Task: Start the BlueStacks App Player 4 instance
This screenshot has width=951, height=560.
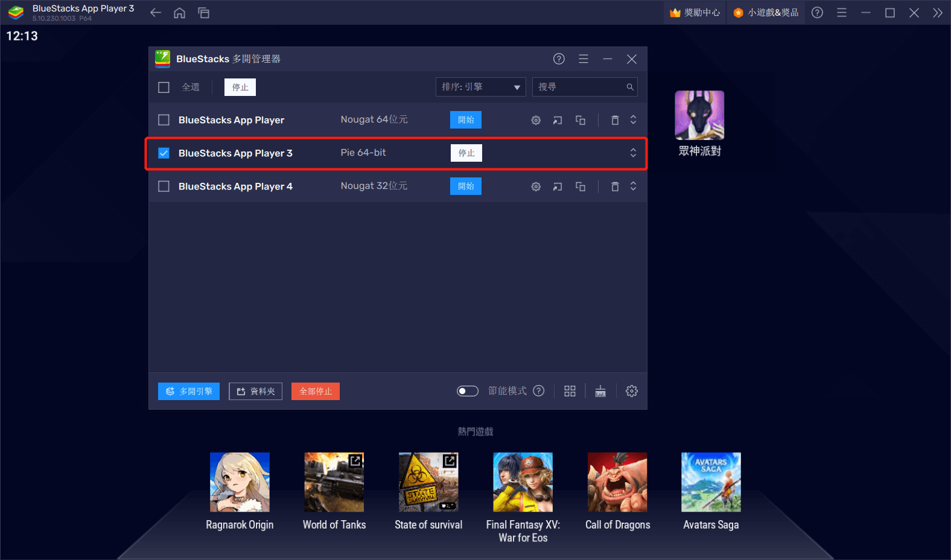Action: 466,186
